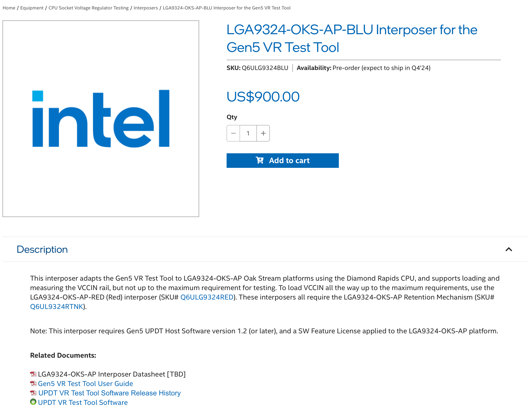Open the Q6ULG9324RED SKU link

(x=207, y=297)
